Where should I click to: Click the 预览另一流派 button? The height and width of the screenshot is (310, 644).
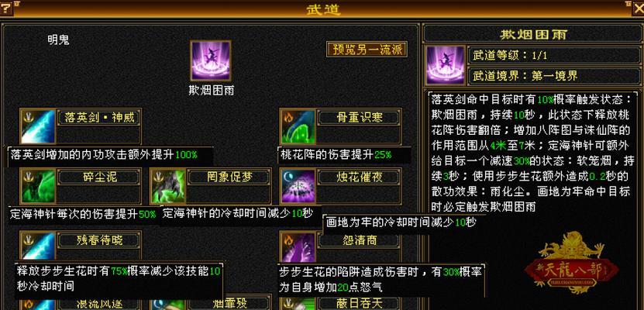point(367,50)
